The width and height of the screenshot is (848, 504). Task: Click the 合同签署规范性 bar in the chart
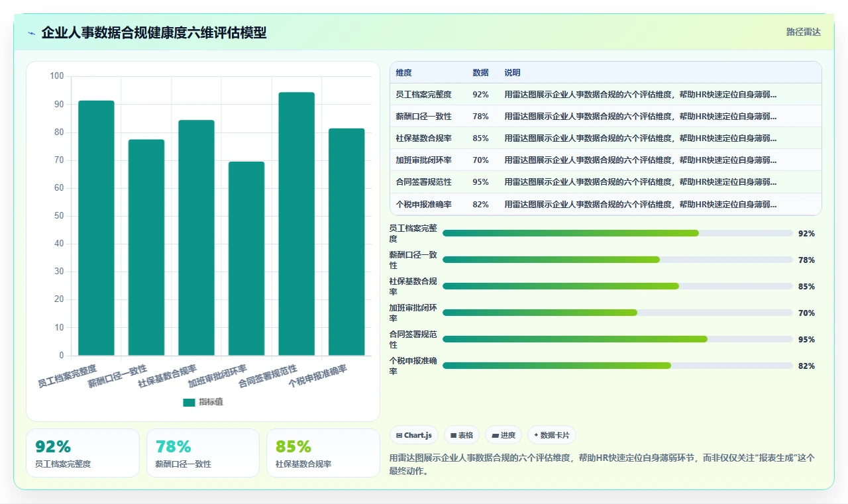click(x=296, y=224)
